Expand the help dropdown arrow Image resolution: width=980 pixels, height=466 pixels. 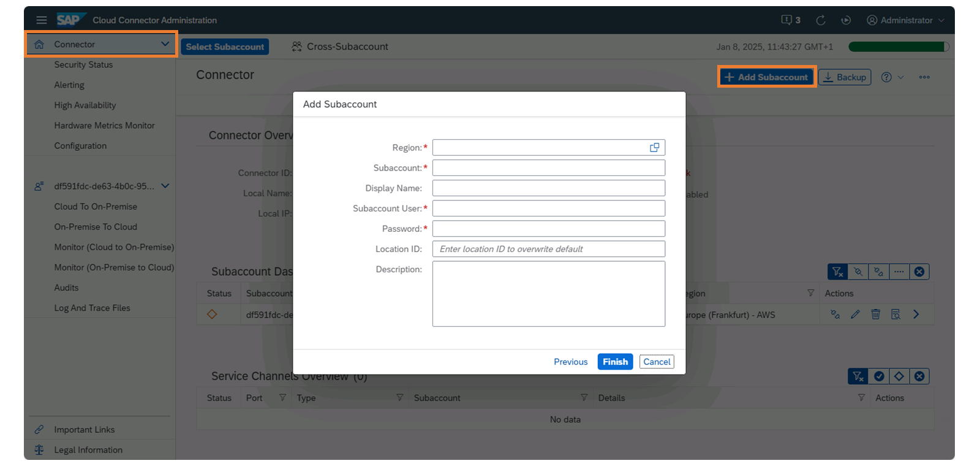[x=901, y=77]
